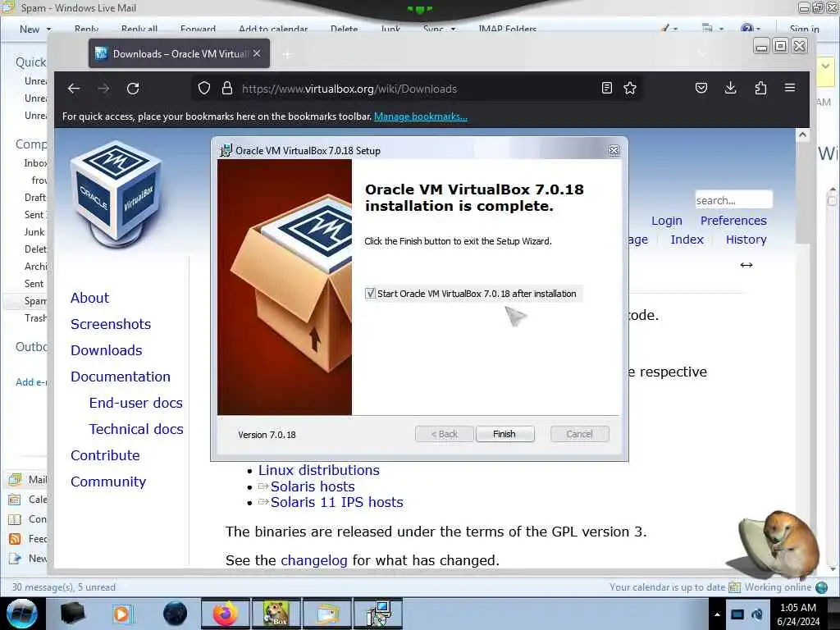
Task: Open the Newsgroups icon in Live Mail
Action: tap(15, 559)
